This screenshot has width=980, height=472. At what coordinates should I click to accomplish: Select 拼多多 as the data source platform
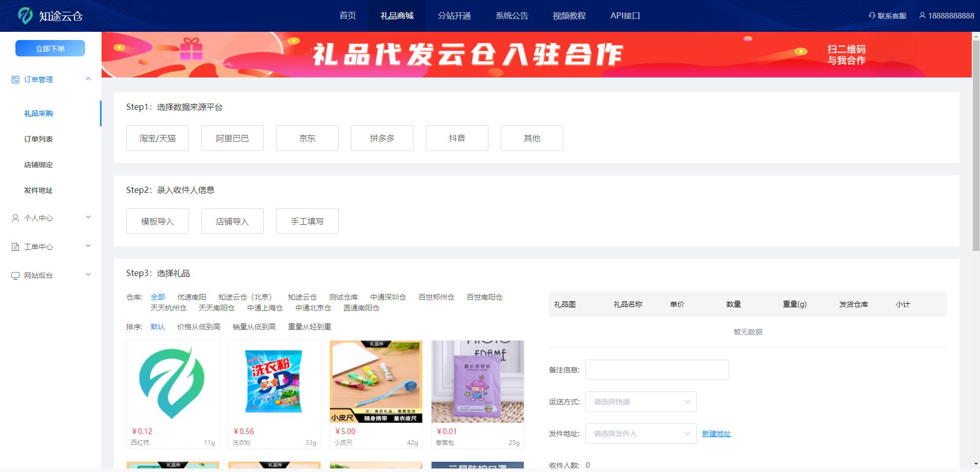point(382,137)
